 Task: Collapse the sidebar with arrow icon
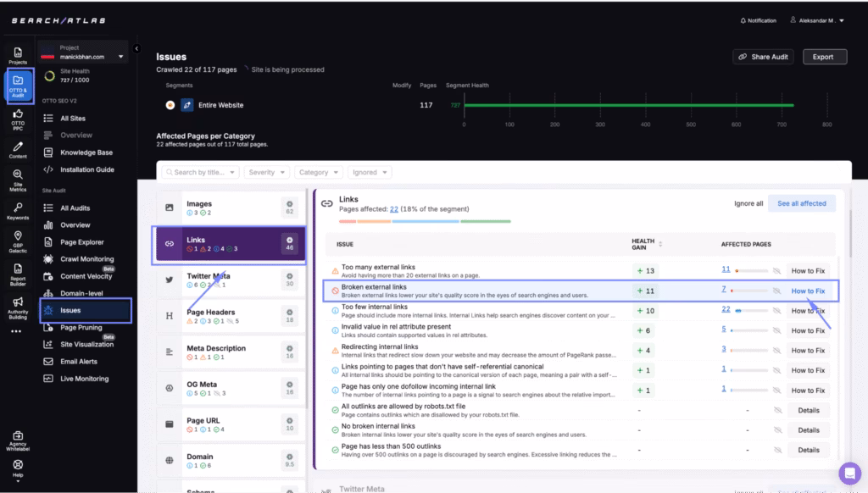click(x=137, y=48)
